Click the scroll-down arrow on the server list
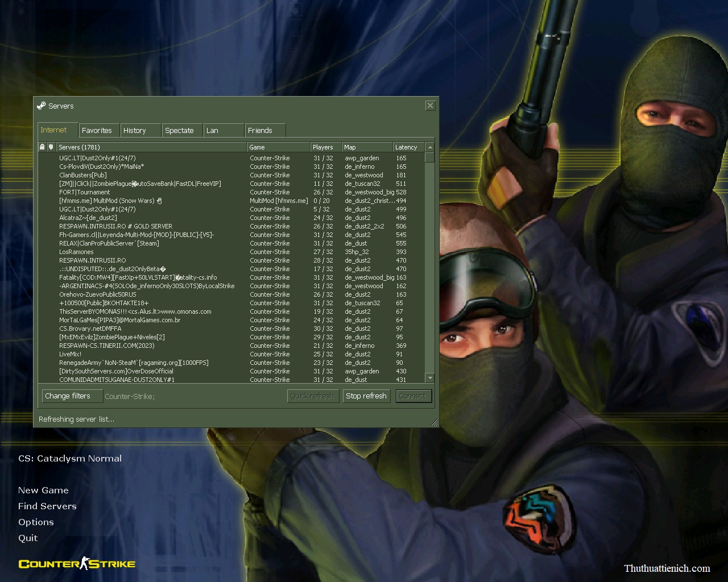 coord(431,379)
